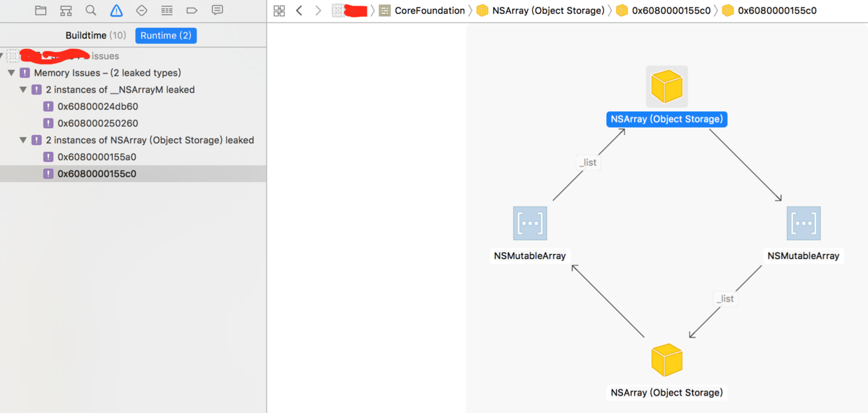Select the left NSMutableArray graph node
Image resolution: width=868 pixels, height=413 pixels.
530,224
